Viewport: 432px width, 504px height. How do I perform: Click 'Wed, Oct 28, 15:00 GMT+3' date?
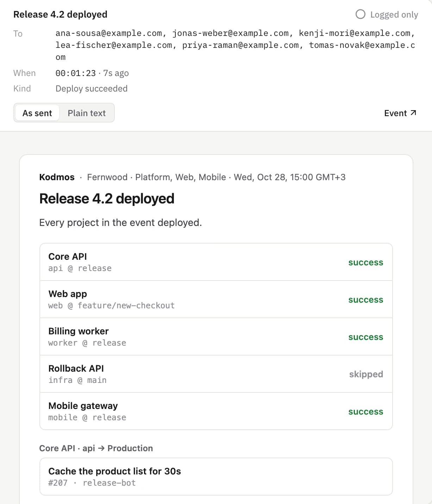[x=290, y=177]
